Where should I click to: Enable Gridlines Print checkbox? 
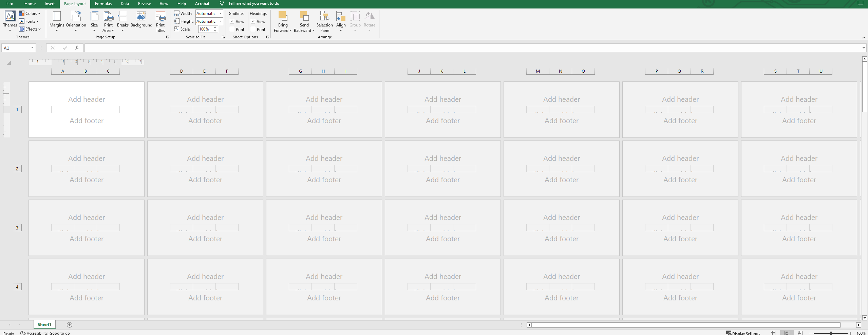click(x=232, y=29)
